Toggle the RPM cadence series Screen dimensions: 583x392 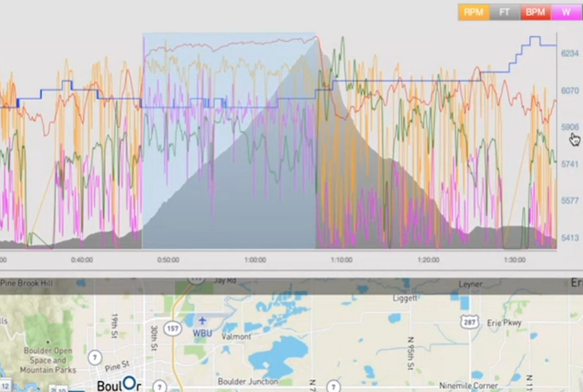click(474, 12)
